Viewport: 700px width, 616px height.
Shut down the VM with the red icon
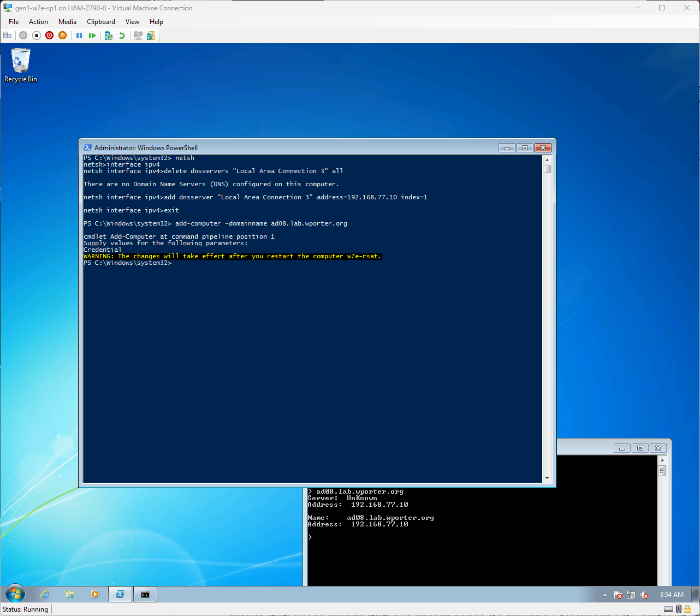[x=50, y=35]
